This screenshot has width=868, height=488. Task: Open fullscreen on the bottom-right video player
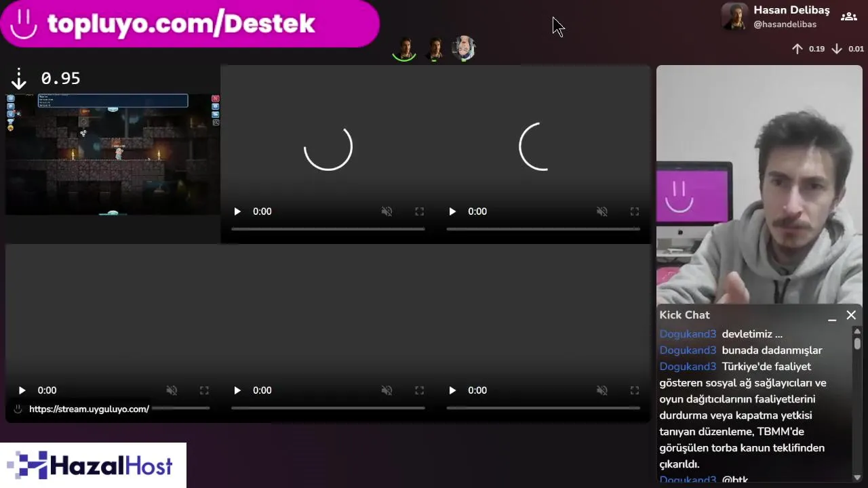click(634, 390)
